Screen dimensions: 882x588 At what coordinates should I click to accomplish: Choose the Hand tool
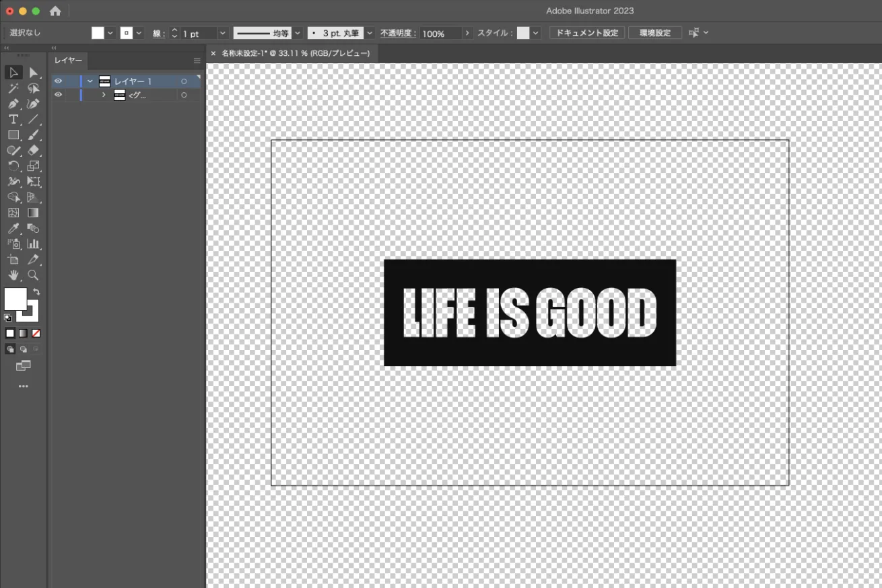pyautogui.click(x=13, y=275)
